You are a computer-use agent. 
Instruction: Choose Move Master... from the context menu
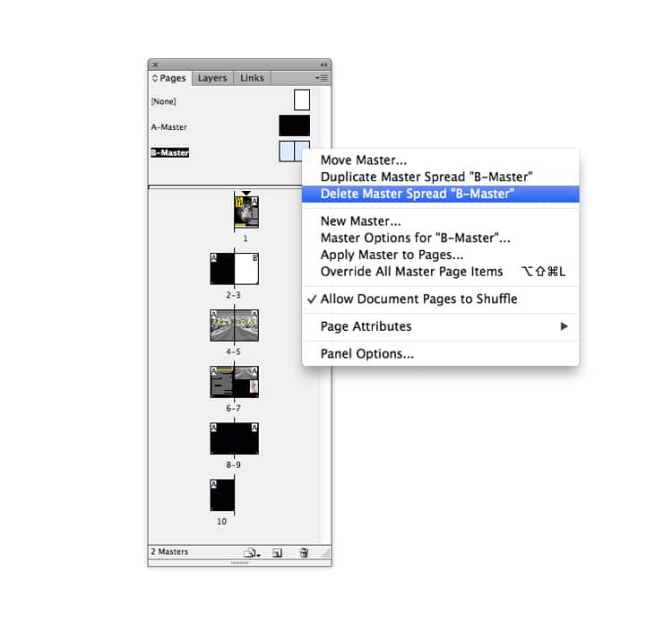point(441,160)
